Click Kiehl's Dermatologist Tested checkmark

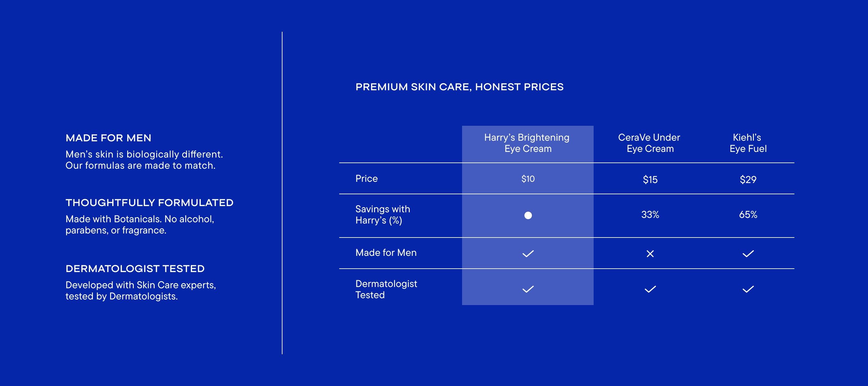coord(748,289)
